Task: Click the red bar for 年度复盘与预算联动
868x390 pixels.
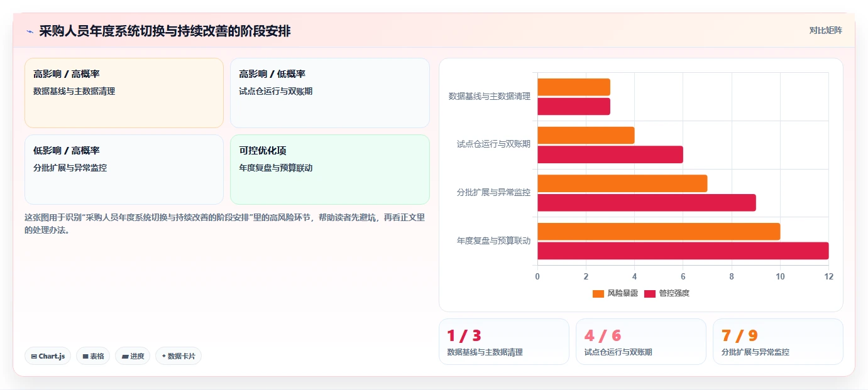Action: [x=683, y=251]
